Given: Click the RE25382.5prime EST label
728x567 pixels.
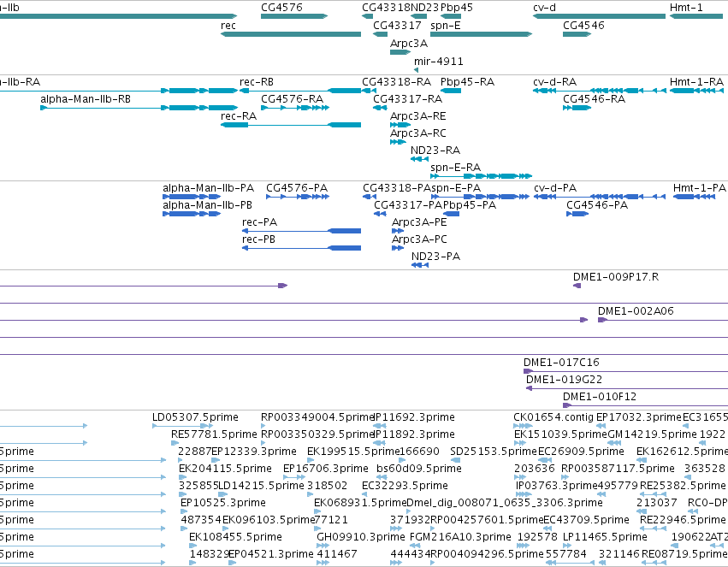Looking at the screenshot, I should coord(683,486).
